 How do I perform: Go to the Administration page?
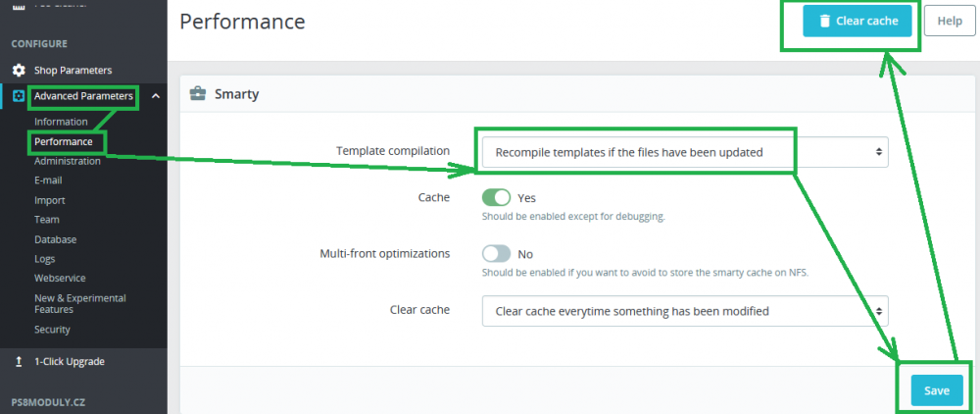pos(68,161)
